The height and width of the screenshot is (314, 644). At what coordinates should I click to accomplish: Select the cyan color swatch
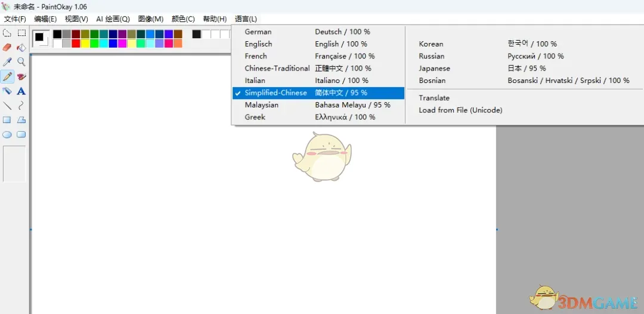(104, 43)
